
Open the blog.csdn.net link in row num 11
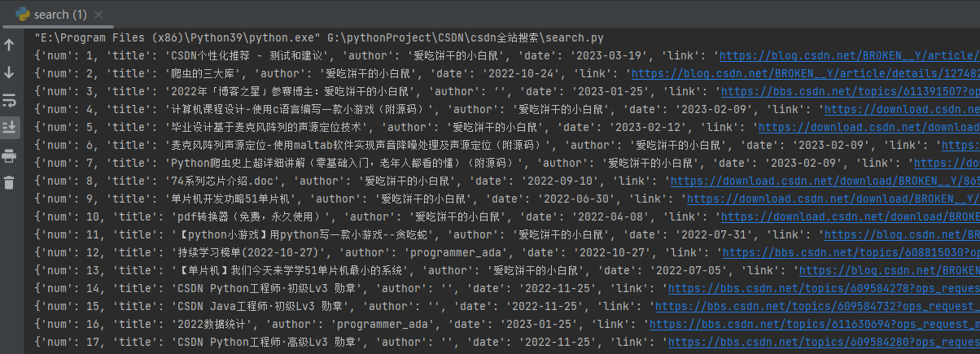pyautogui.click(x=901, y=235)
